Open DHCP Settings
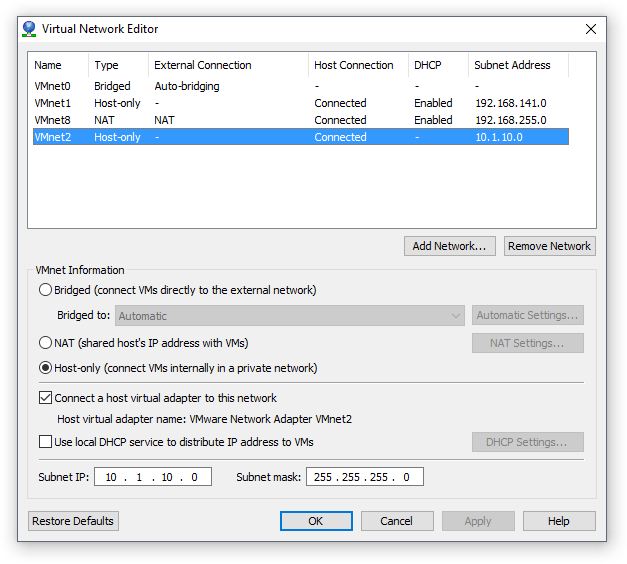Viewport: 627px width, 564px height. (527, 442)
